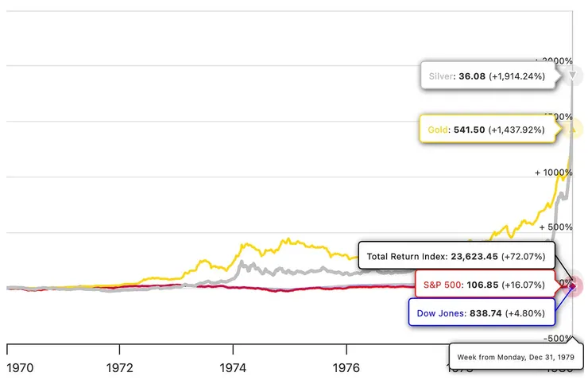Click the 1974 tick mark on axis
Viewport: 588px width, 388px height.
click(233, 349)
